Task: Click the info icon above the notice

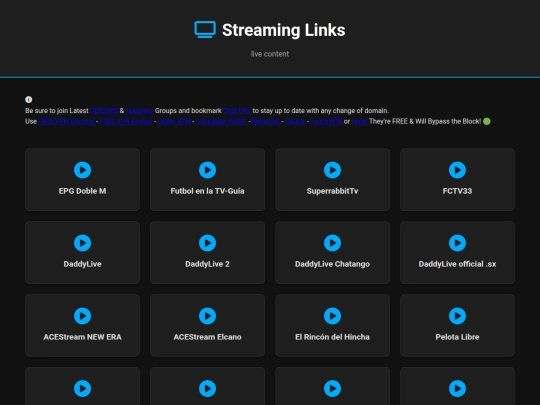Action: tap(29, 100)
